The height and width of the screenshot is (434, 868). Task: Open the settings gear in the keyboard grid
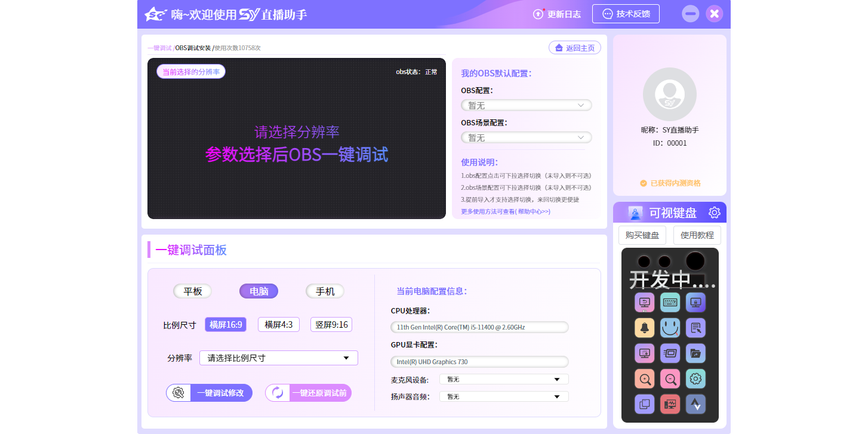click(695, 378)
